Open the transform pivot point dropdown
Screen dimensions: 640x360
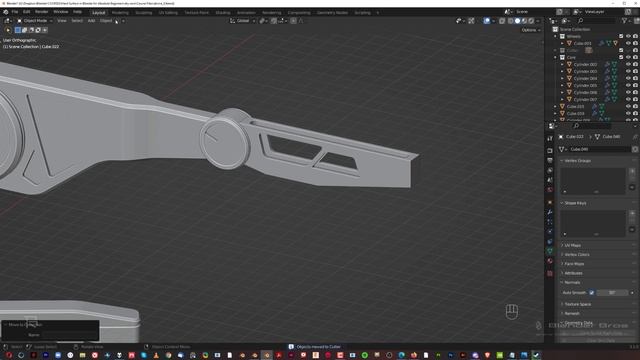[x=263, y=20]
